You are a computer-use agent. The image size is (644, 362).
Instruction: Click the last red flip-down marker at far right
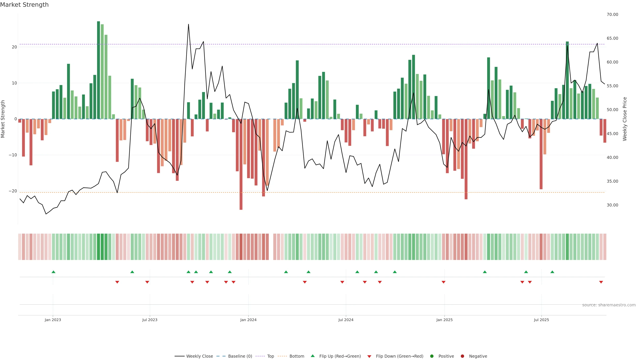click(601, 282)
